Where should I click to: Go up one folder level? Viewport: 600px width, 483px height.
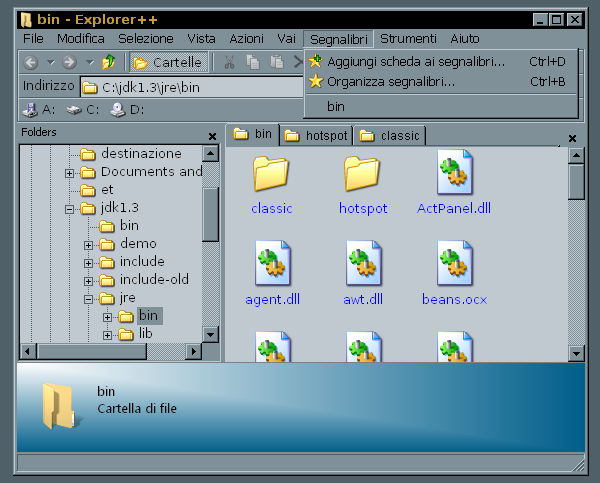pyautogui.click(x=109, y=62)
